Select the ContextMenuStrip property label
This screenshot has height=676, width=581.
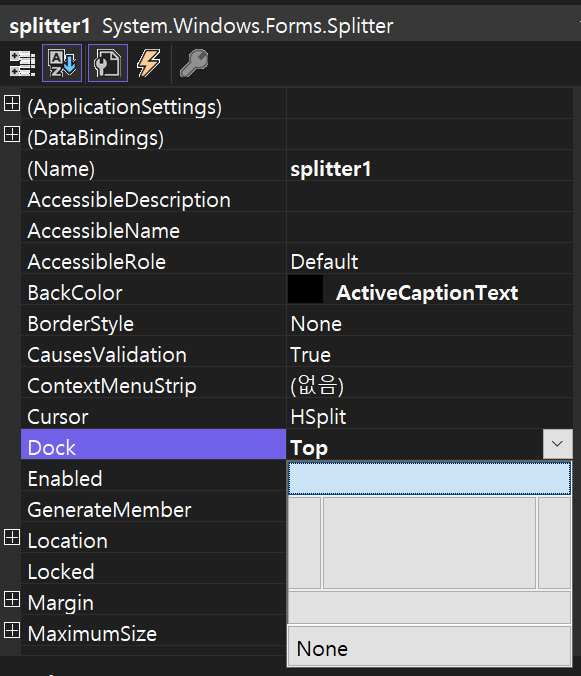pos(153,383)
